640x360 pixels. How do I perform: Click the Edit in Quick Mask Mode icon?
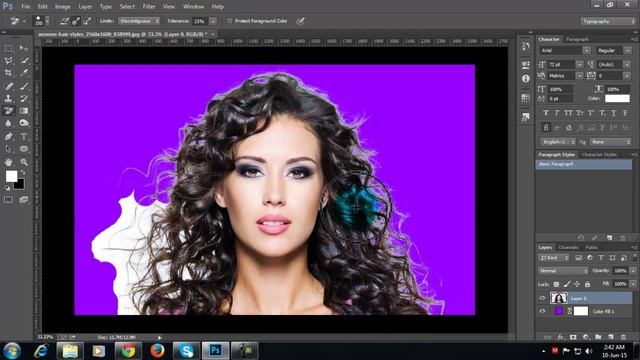click(x=8, y=200)
